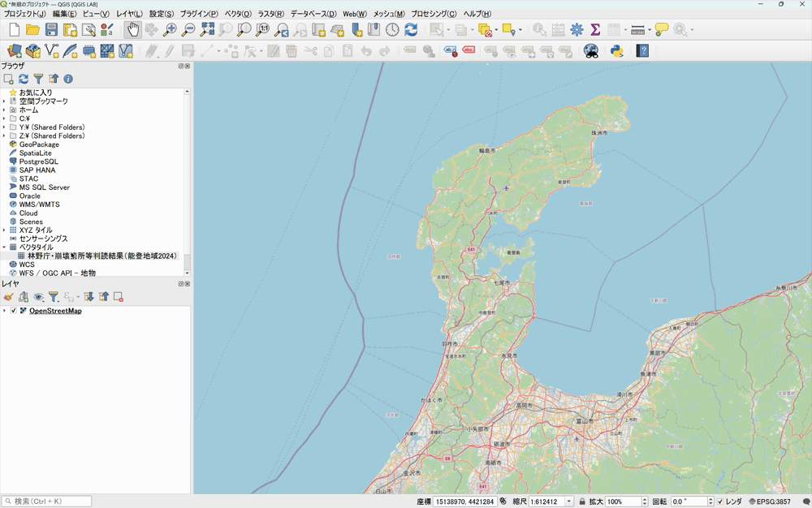Select the WMS/WMTS browser entry
This screenshot has height=508, width=812.
[39, 204]
